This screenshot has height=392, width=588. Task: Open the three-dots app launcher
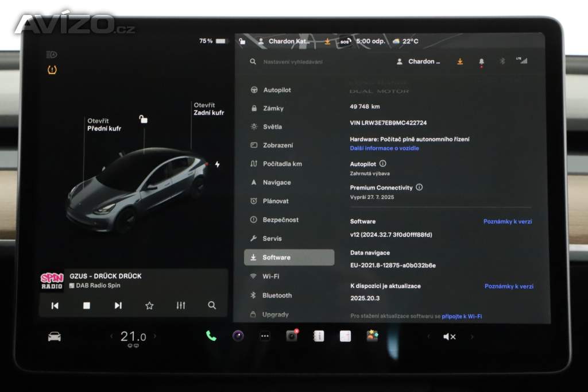coord(265,337)
